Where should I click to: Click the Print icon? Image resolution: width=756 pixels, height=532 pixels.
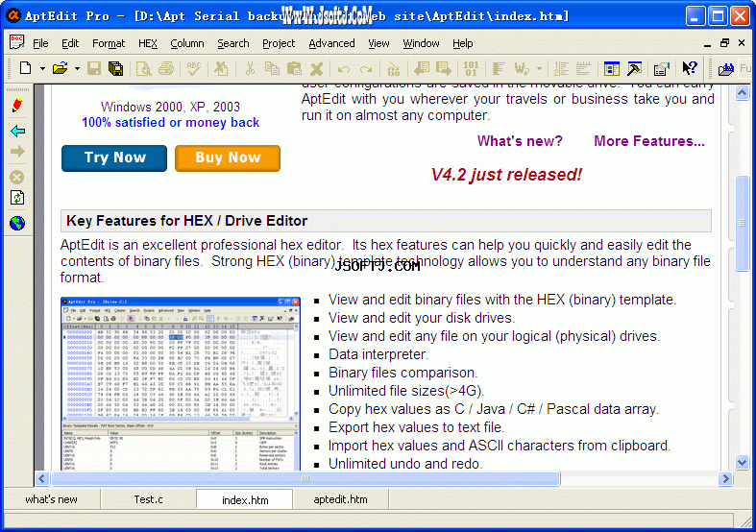(x=166, y=68)
